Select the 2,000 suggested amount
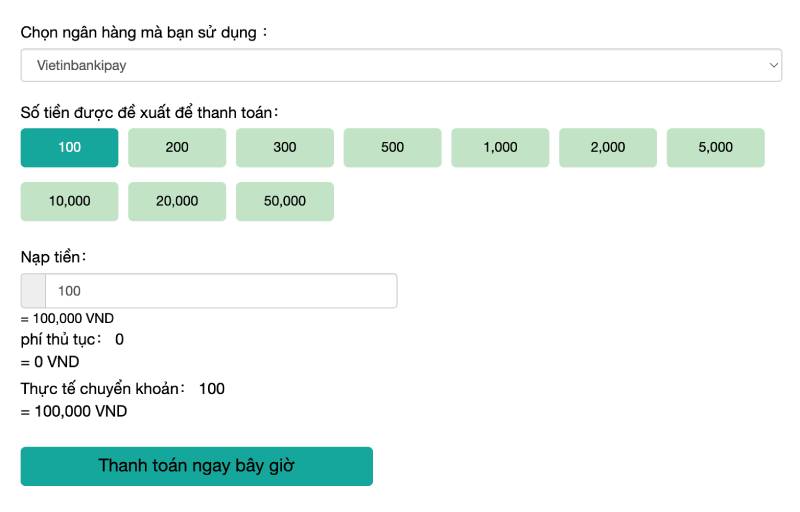 (608, 148)
